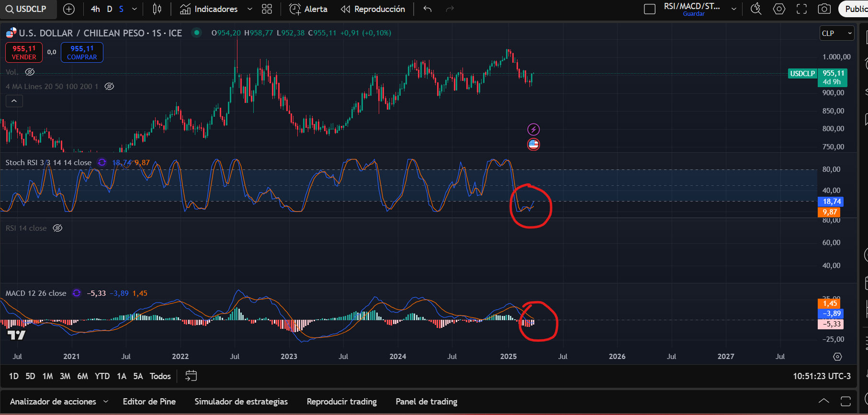Open the CLP currency dropdown

tap(837, 33)
